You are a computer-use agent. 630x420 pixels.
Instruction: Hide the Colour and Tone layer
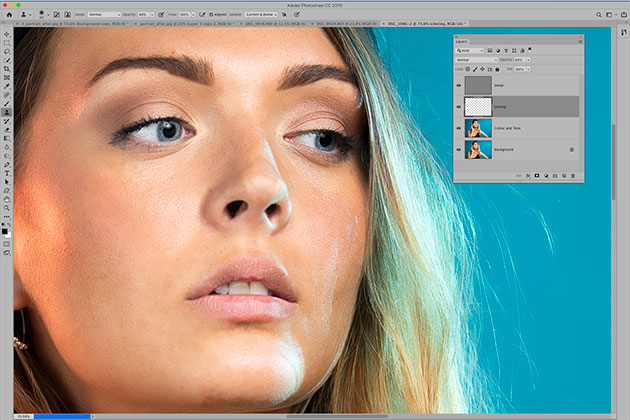click(459, 128)
